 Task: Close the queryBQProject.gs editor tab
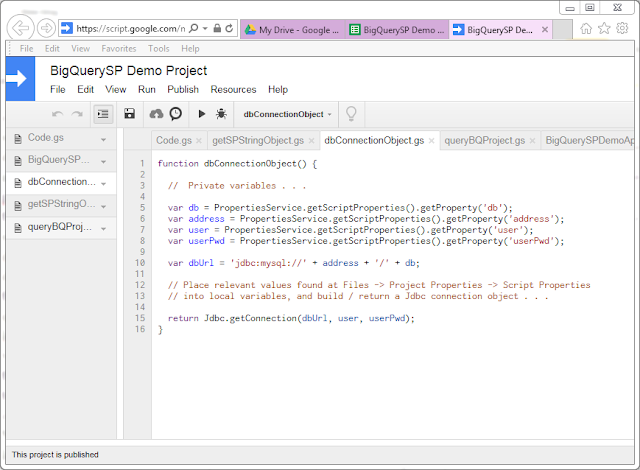pos(532,141)
